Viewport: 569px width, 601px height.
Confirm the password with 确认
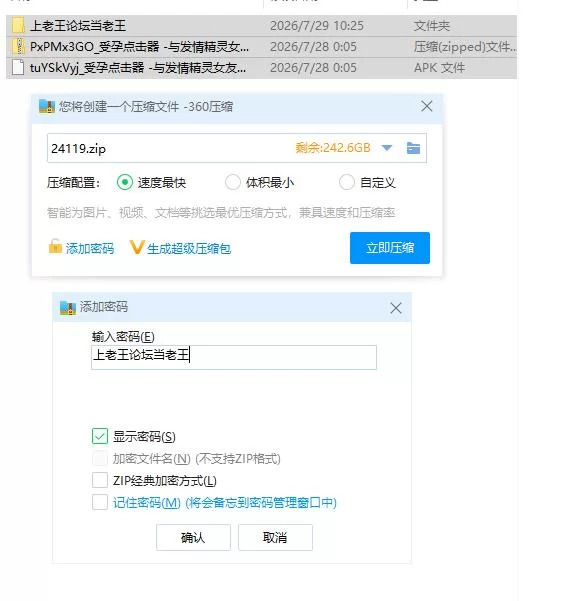[193, 537]
